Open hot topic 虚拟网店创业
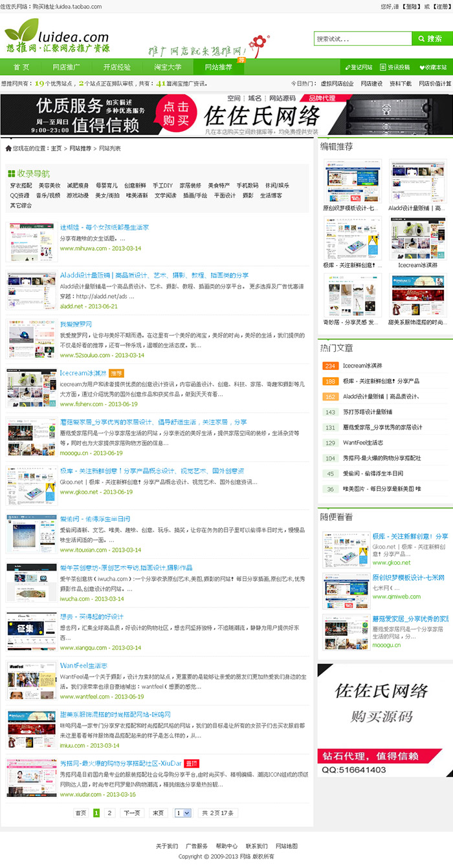This screenshot has width=453, height=868. click(x=337, y=83)
